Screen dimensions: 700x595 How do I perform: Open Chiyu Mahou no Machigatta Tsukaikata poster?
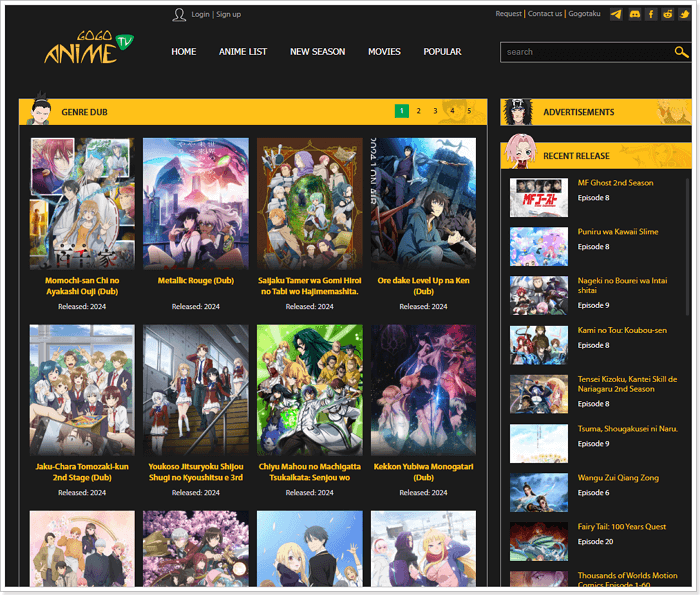(309, 390)
